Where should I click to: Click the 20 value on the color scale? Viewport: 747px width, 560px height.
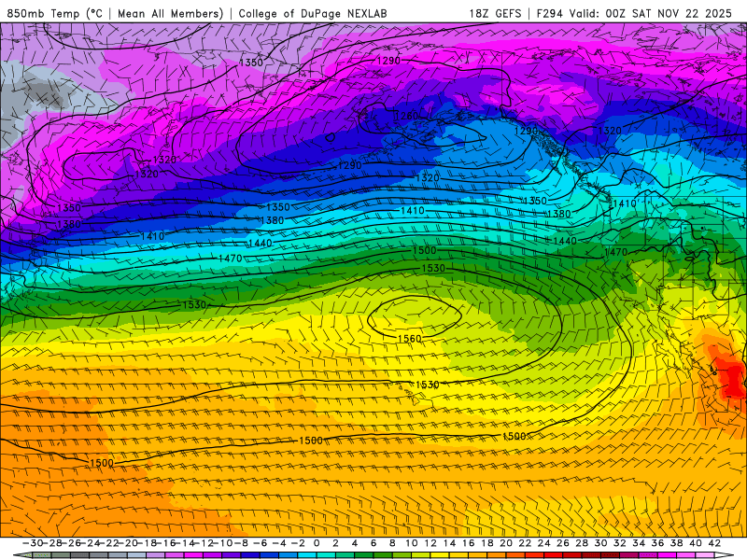[x=506, y=543]
